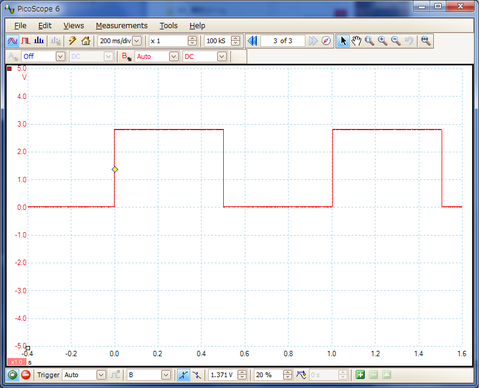
Task: Open the Measurements menu
Action: pos(122,26)
